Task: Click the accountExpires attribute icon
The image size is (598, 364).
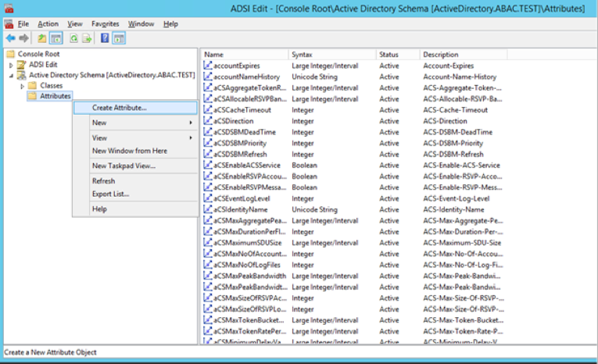Action: (x=207, y=66)
